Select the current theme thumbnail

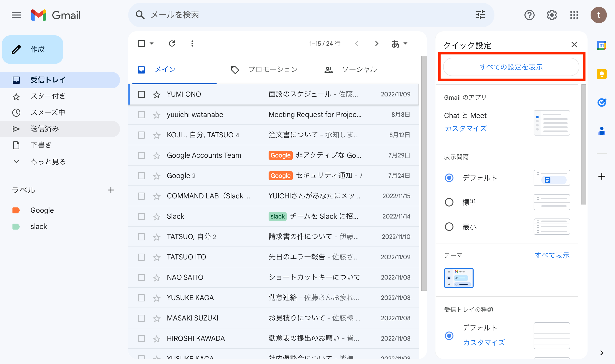[x=459, y=278]
